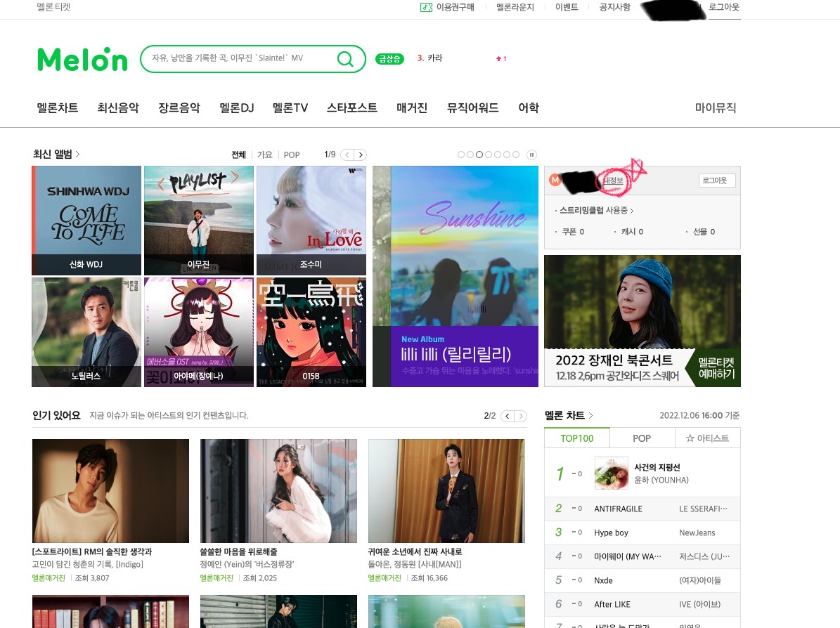Viewport: 840px width, 628px height.
Task: Open 이용권구매 ticket icon link
Action: [x=447, y=8]
